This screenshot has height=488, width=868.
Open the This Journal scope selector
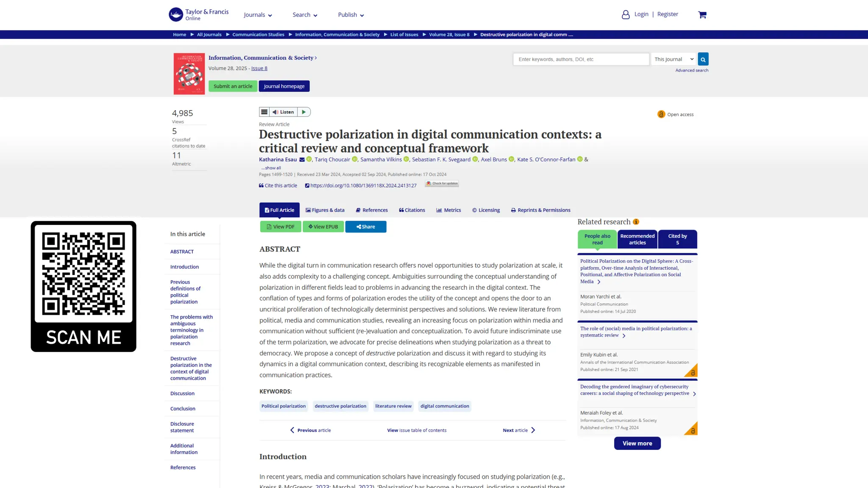[x=673, y=59]
